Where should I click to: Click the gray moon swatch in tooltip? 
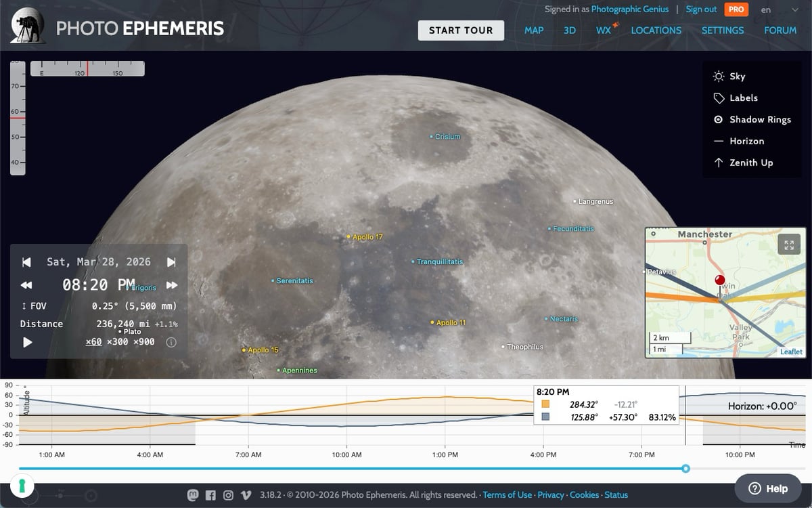point(545,417)
